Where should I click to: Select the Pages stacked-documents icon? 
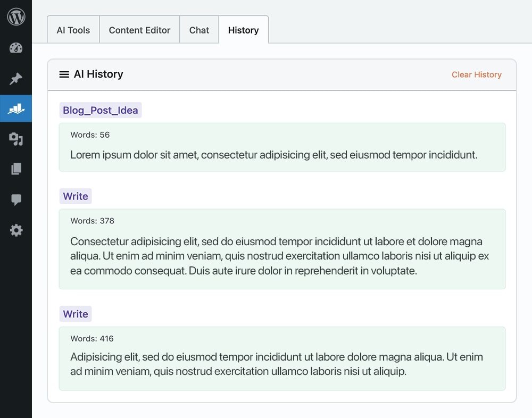[x=16, y=169]
